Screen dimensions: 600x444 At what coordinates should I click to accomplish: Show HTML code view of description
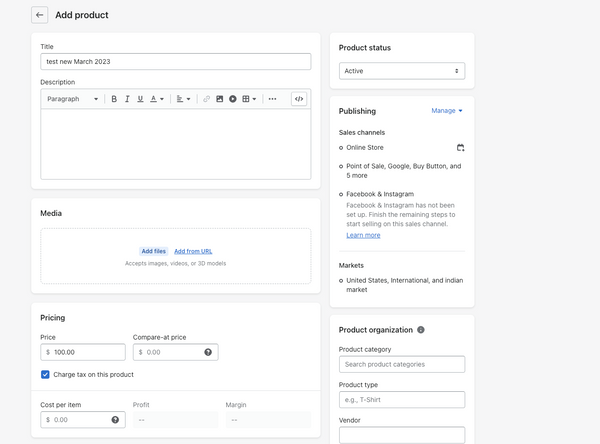click(x=299, y=99)
